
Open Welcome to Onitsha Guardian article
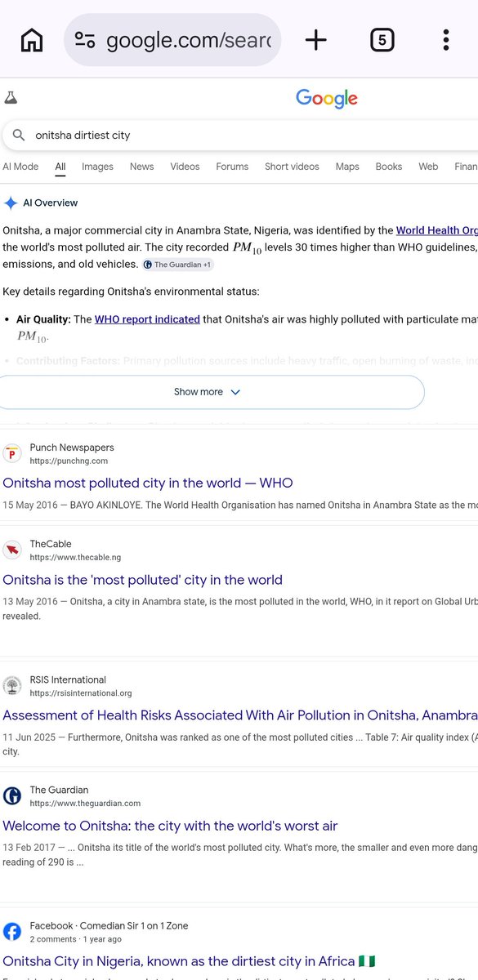click(170, 826)
